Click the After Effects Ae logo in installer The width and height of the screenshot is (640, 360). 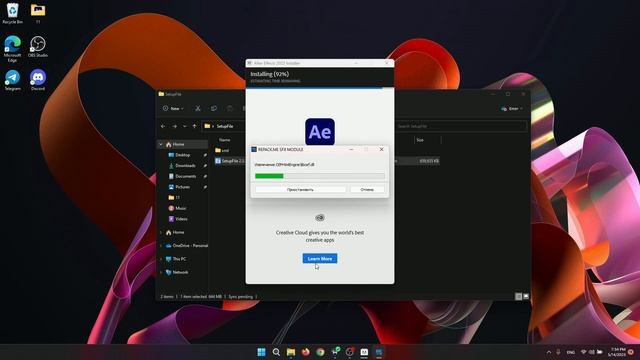(x=320, y=132)
